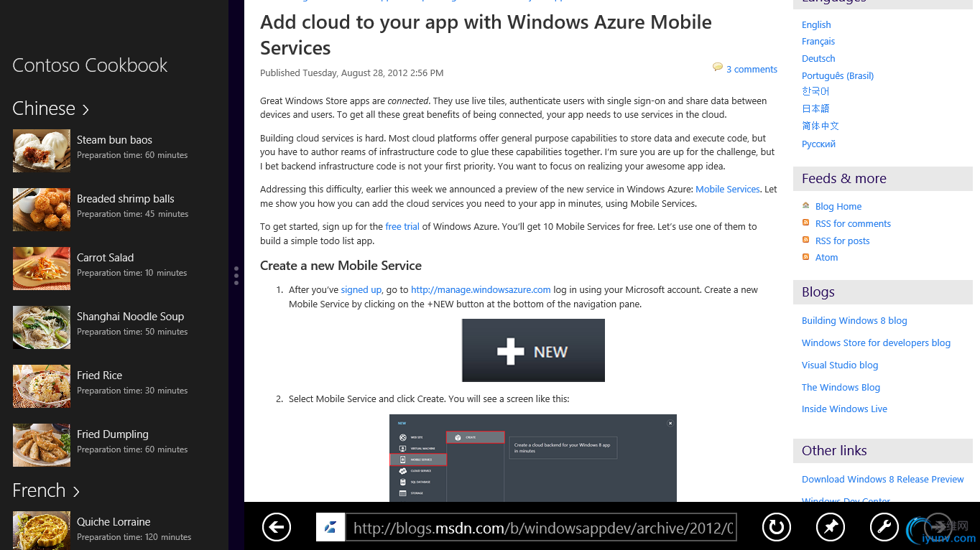
Task: Switch blog language to English
Action: [816, 24]
